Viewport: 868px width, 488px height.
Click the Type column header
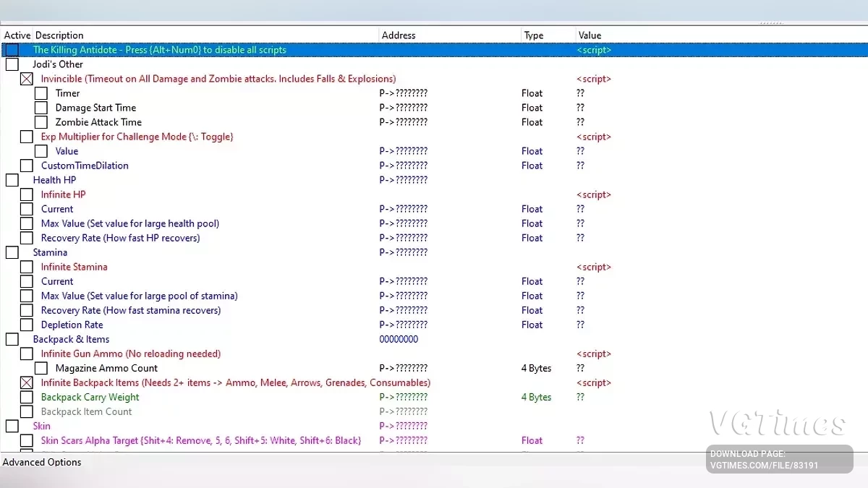[x=534, y=35]
